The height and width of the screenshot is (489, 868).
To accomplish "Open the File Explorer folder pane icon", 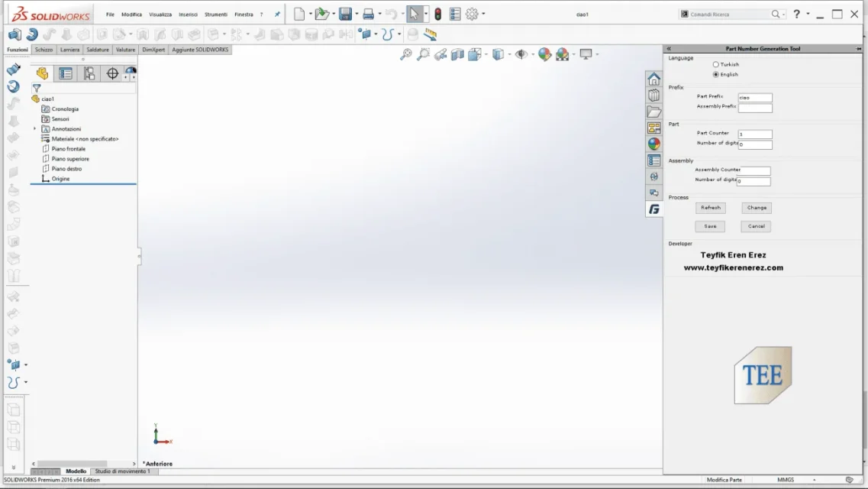I will (653, 112).
